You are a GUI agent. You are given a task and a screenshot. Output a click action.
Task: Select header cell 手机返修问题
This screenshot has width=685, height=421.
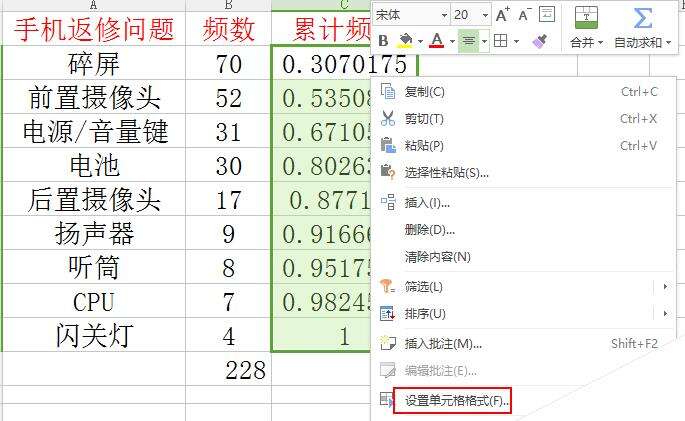click(94, 29)
